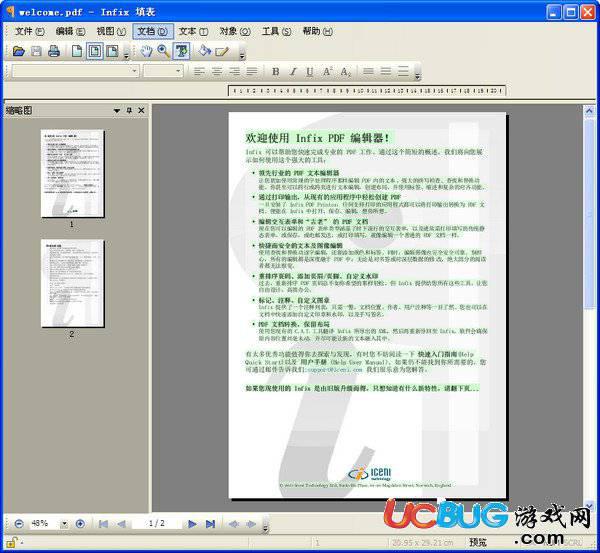Open thumbnails panel dropdown menu
This screenshot has width=600, height=553.
[x=117, y=111]
